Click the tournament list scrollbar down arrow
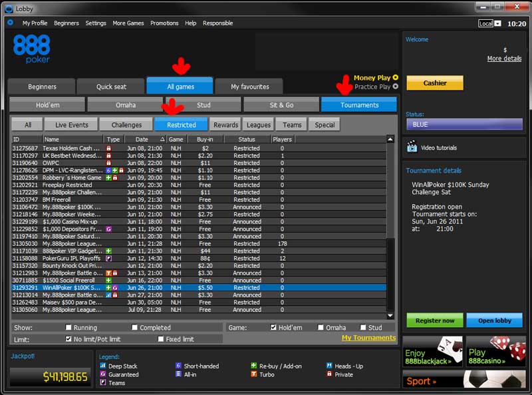This screenshot has width=532, height=395. pos(390,316)
